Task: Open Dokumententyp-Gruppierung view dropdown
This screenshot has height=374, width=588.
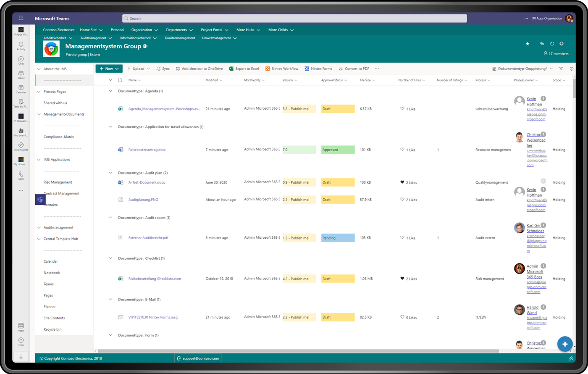Action: point(523,68)
